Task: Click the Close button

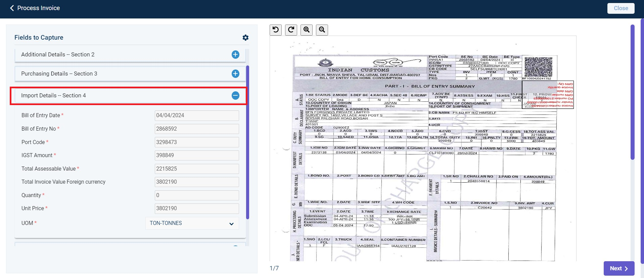Action: (621, 8)
